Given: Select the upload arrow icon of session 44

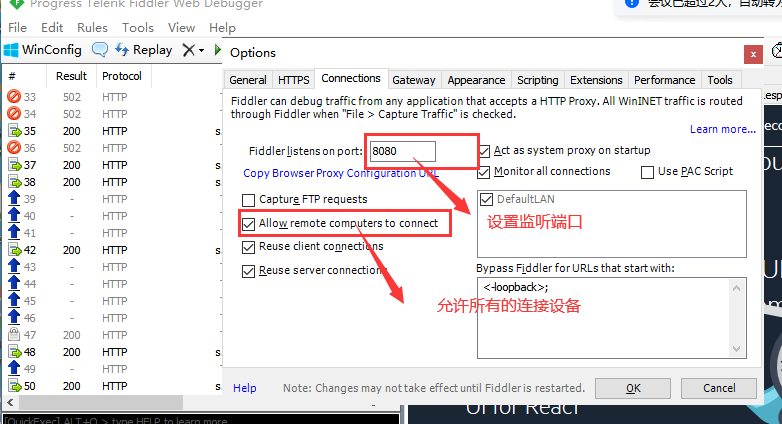Looking at the screenshot, I should (x=14, y=283).
